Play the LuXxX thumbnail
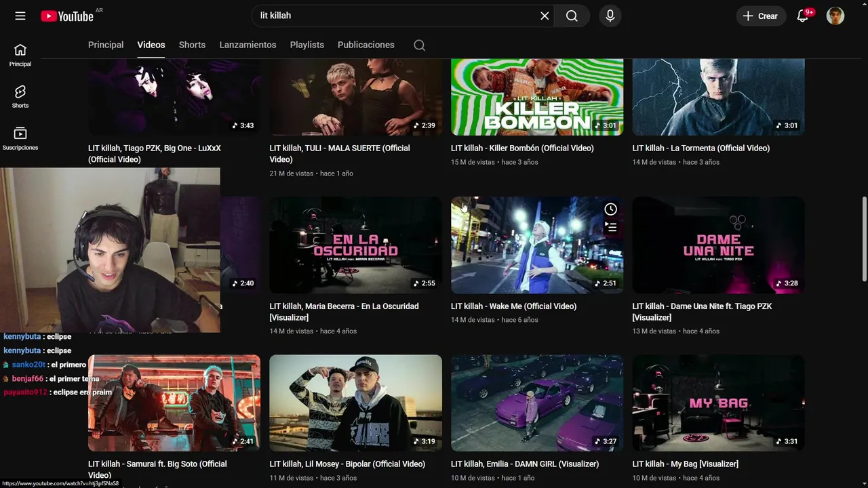Screen dimensions: 868x488 coord(174,97)
